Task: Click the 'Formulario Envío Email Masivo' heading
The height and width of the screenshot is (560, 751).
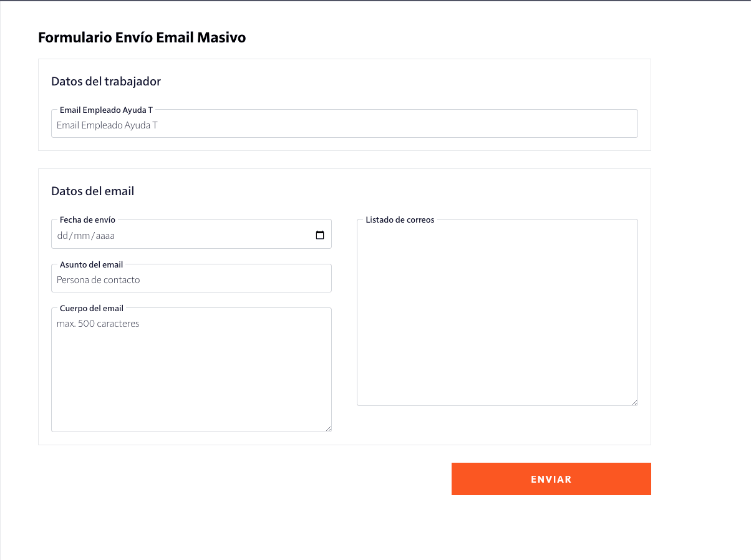Action: coord(142,37)
